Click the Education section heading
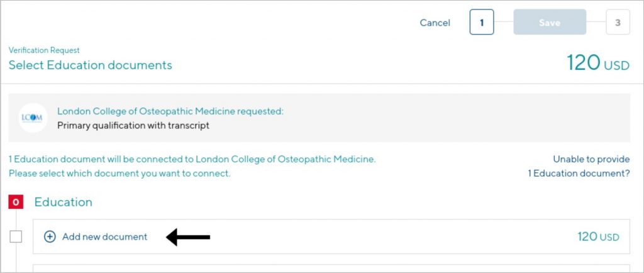644x273 pixels. click(64, 202)
